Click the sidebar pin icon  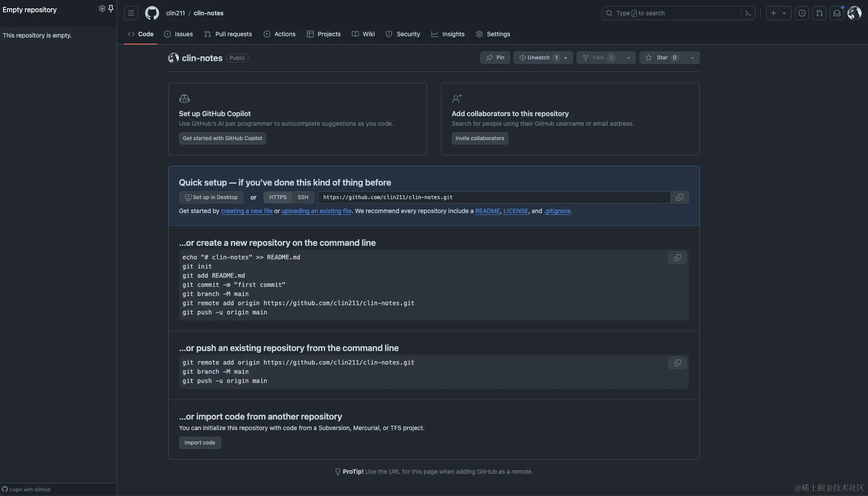(x=111, y=8)
